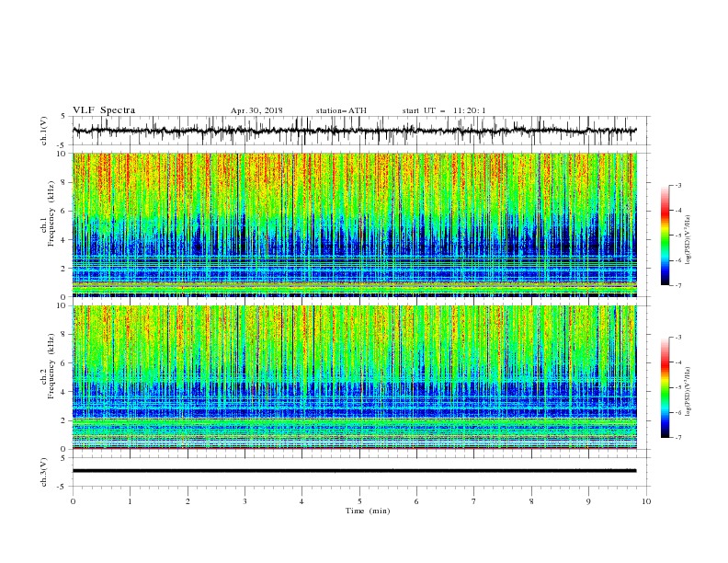Click the "start UT = 11:20: 1" label

444,110
